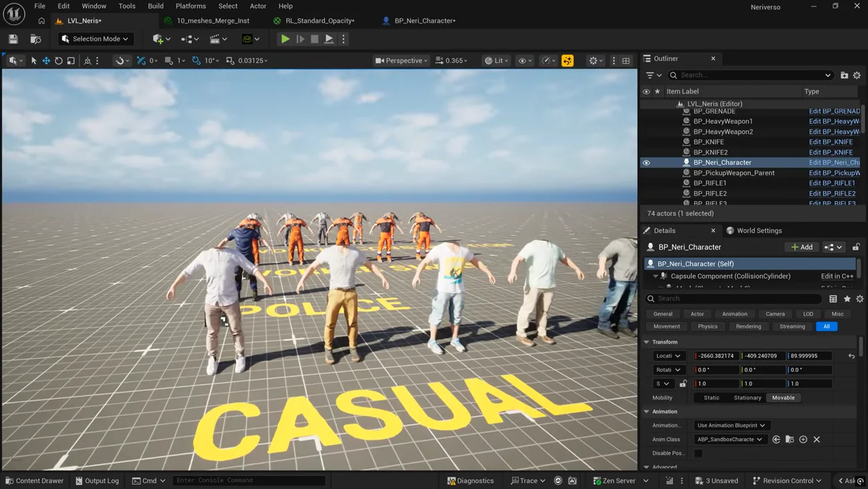The height and width of the screenshot is (489, 868).
Task: Enable the Disable Post Process checkbox
Action: click(x=698, y=454)
